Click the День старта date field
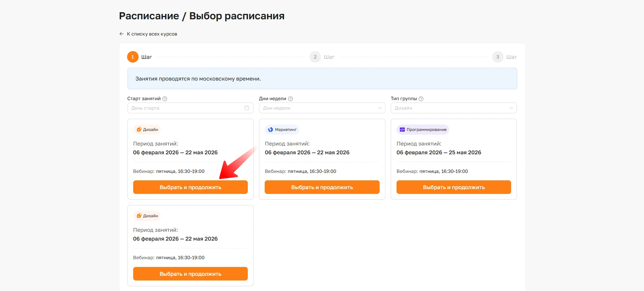Viewport: 644px width, 291px height. coord(186,108)
